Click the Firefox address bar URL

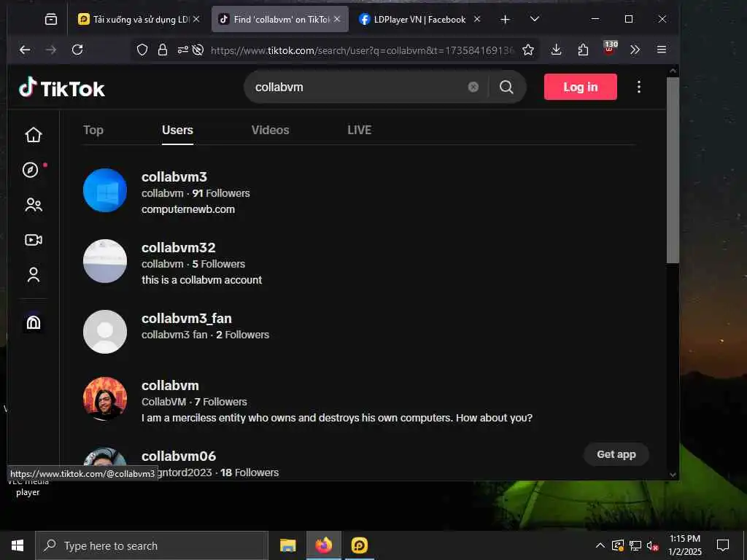point(363,50)
